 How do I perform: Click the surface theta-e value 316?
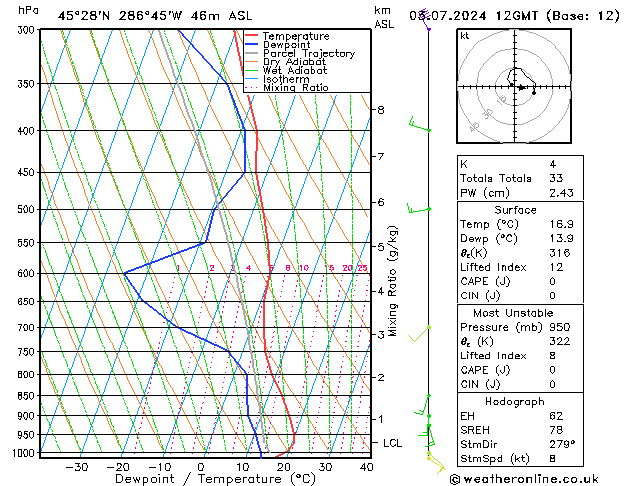[x=560, y=253]
